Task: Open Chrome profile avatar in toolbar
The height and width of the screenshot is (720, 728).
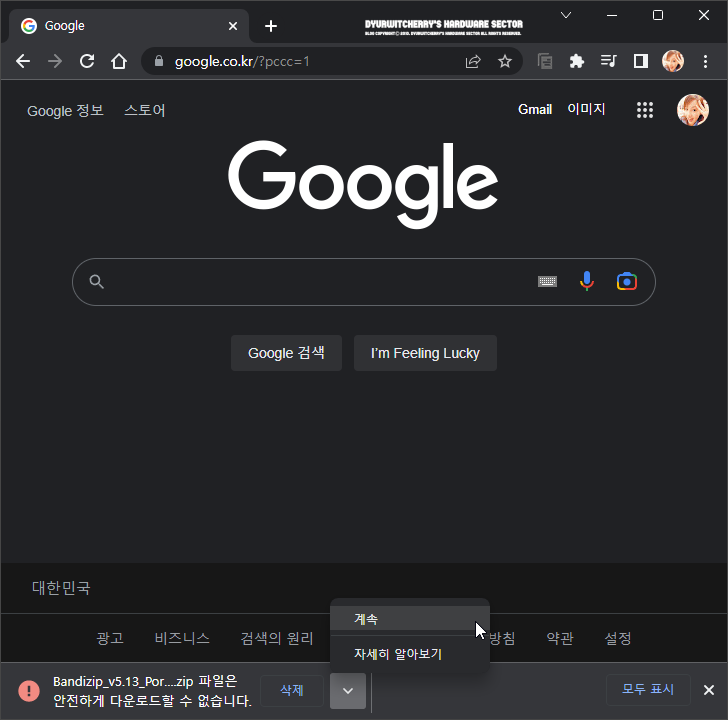Action: click(x=673, y=61)
